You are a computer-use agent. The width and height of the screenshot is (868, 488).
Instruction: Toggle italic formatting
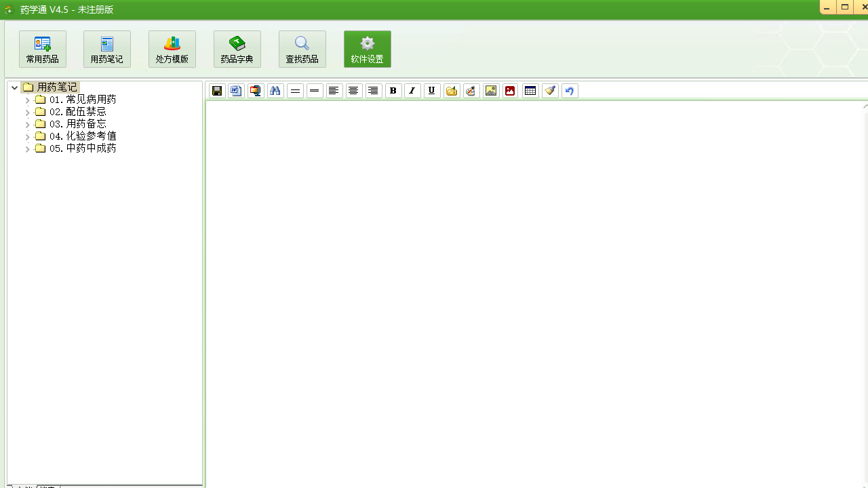[x=412, y=91]
